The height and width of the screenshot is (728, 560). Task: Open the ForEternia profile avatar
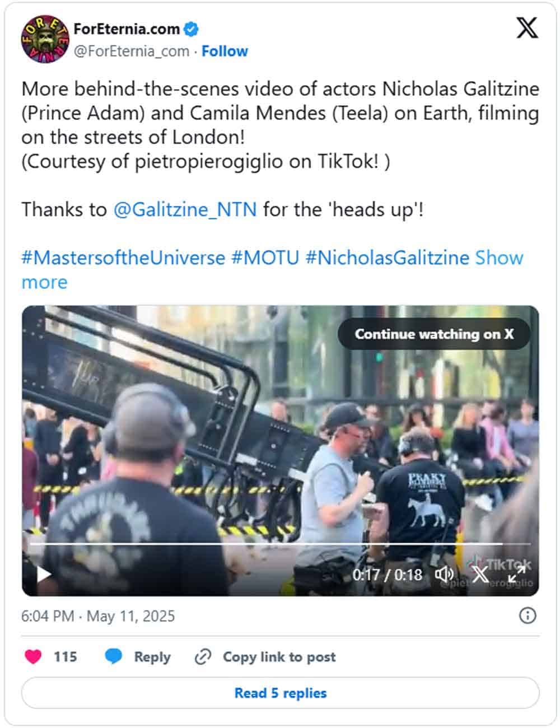point(45,39)
